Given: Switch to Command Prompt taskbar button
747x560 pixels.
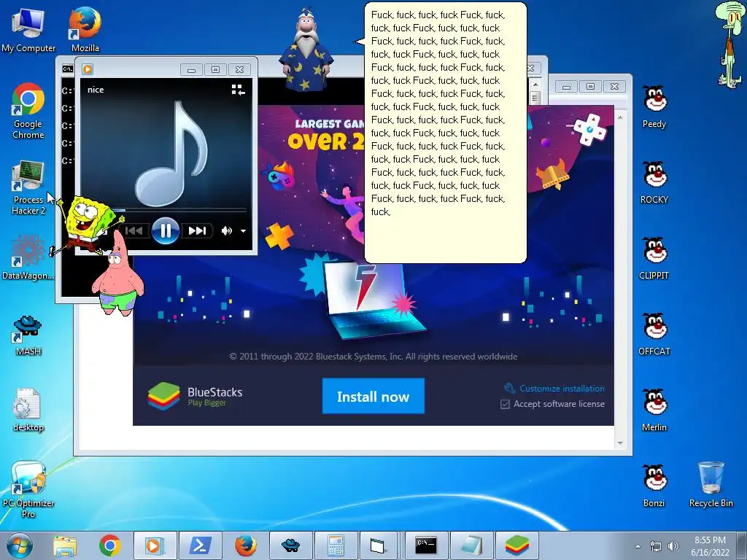Looking at the screenshot, I should point(426,545).
